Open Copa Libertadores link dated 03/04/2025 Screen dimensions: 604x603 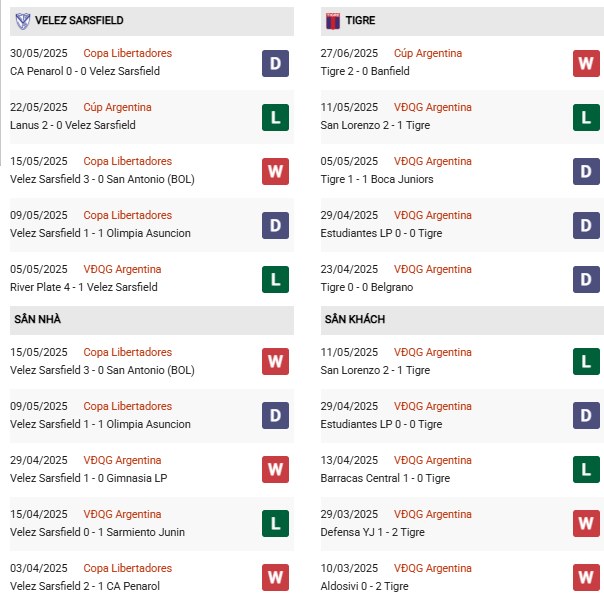tap(127, 568)
